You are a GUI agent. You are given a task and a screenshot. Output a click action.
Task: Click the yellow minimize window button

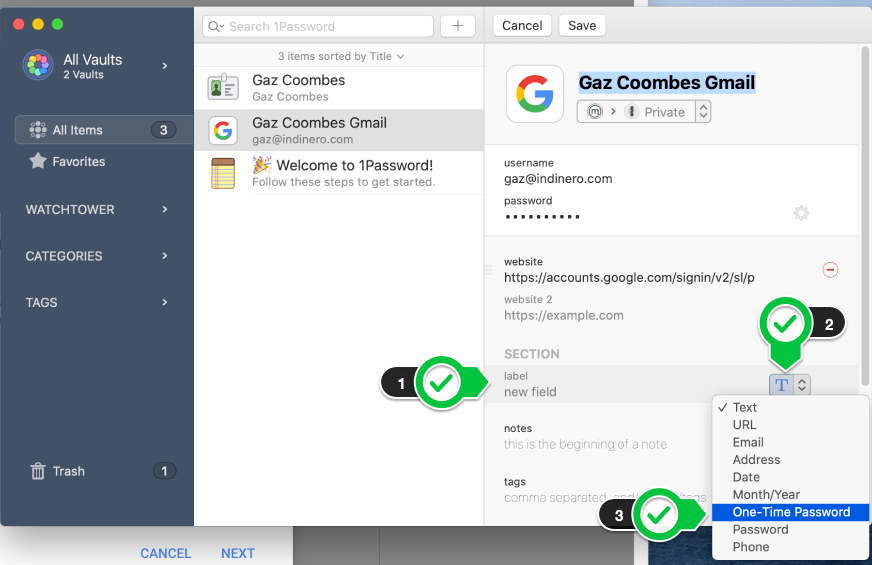coord(38,24)
